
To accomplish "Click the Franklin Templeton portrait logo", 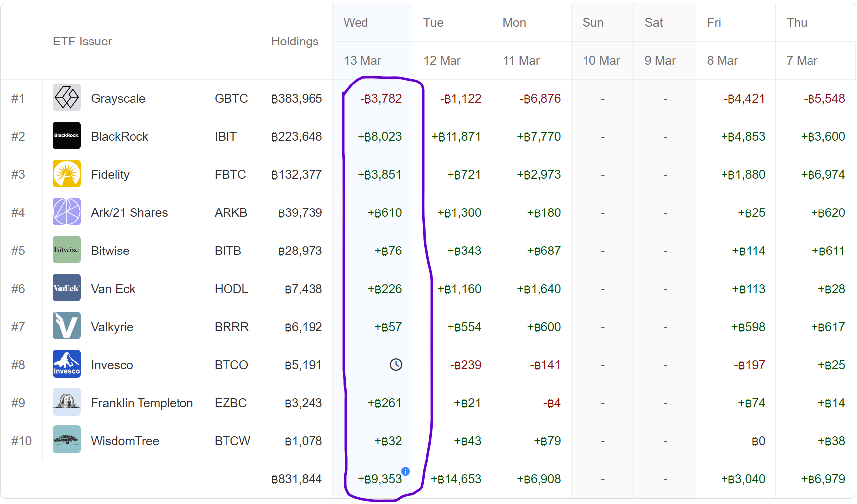I will pyautogui.click(x=67, y=402).
